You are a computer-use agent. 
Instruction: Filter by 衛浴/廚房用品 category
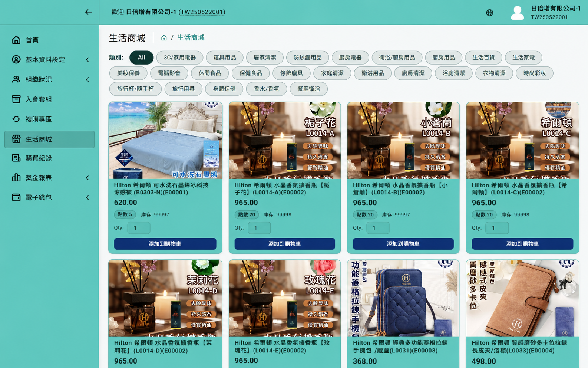pos(397,57)
